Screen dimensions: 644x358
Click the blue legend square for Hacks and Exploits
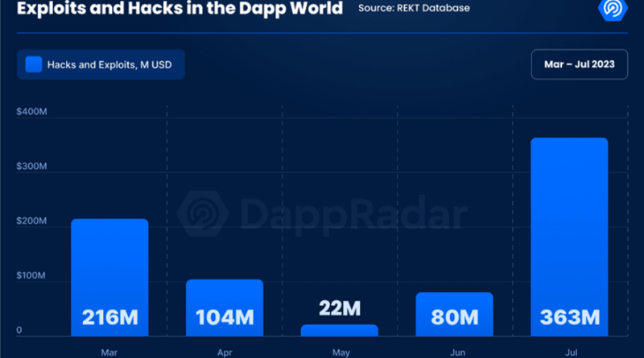coord(34,64)
